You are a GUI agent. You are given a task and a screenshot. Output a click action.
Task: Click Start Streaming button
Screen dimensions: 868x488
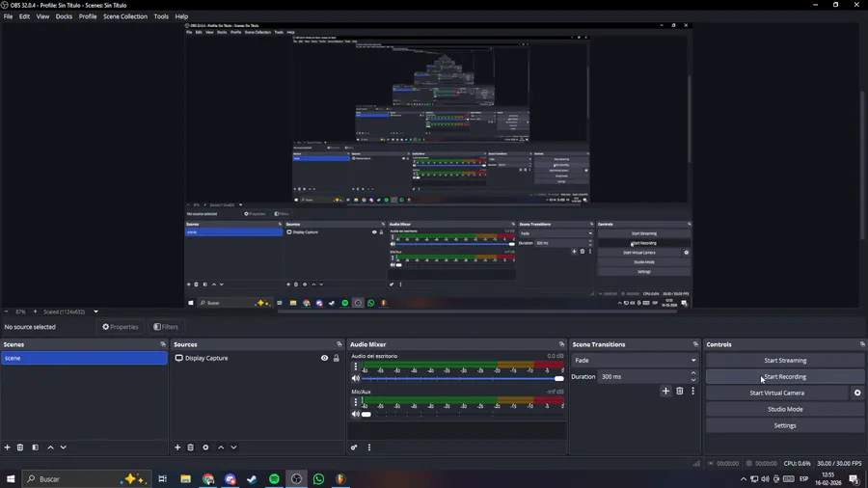tap(785, 360)
